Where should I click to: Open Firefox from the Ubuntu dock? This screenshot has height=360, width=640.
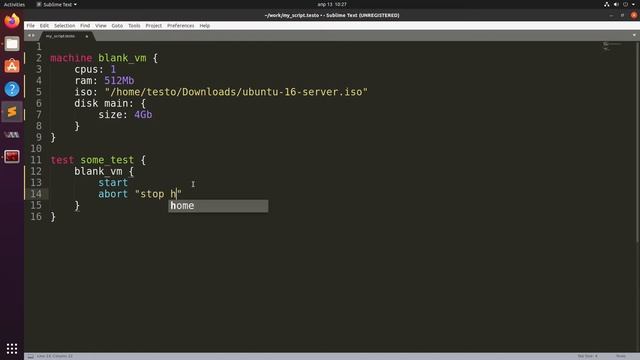[x=12, y=21]
